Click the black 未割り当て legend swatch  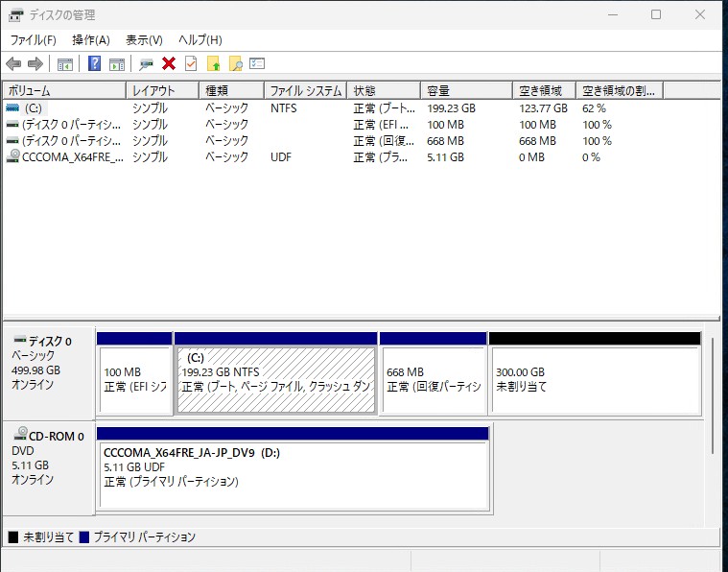pyautogui.click(x=13, y=537)
